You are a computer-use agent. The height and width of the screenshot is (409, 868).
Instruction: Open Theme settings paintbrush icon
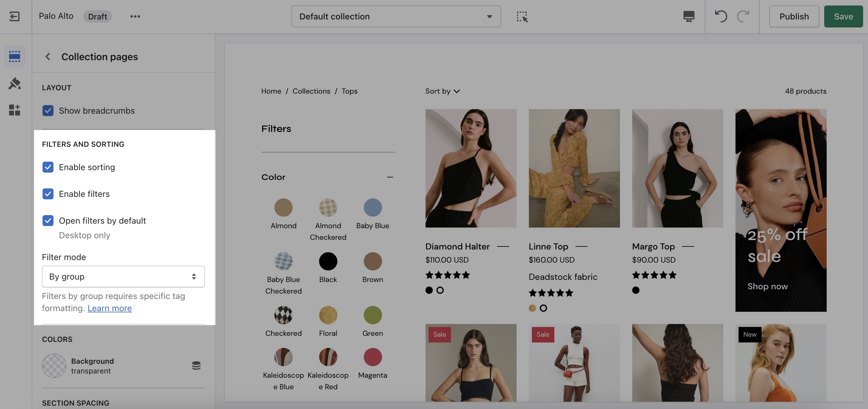[15, 83]
